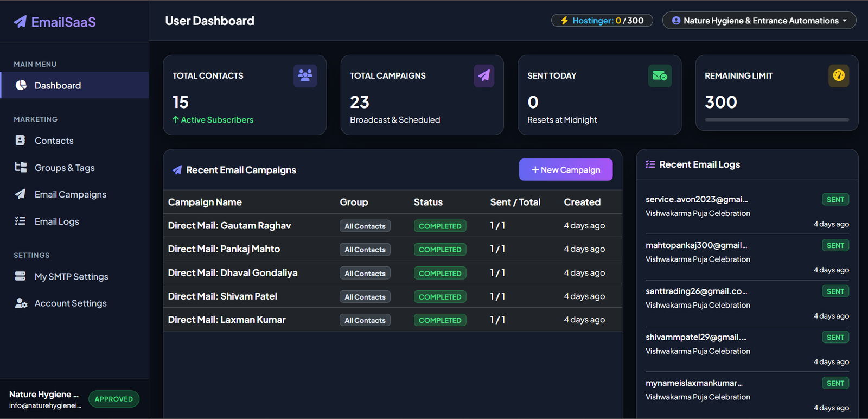Open service.avon2023@gmai... log entry
This screenshot has height=419, width=868.
coord(747,211)
